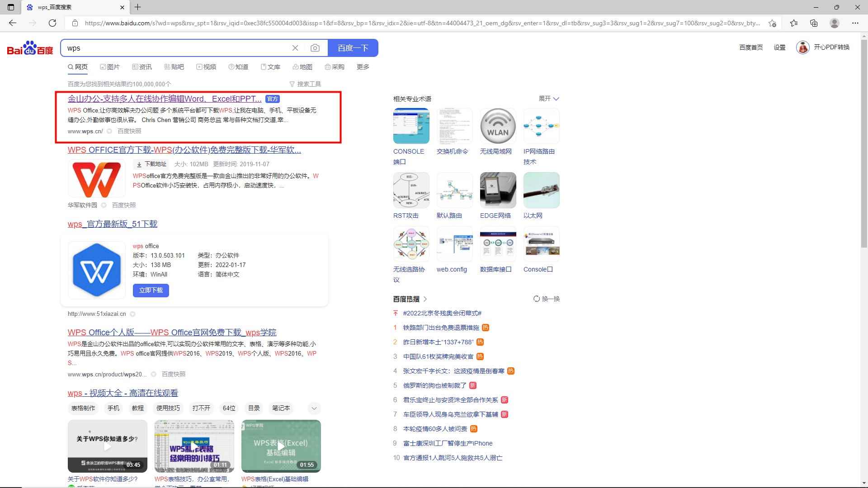Click the 百度一下 search button
This screenshot has width=868, height=488.
[353, 47]
